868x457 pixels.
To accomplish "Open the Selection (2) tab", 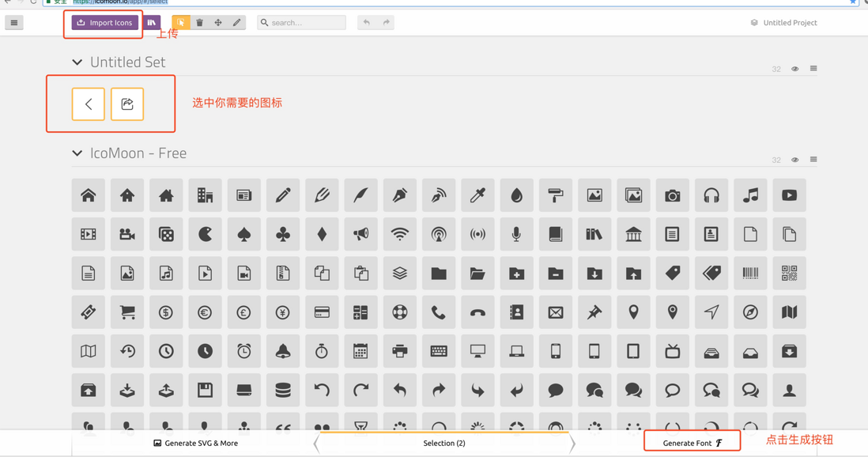I will click(444, 443).
